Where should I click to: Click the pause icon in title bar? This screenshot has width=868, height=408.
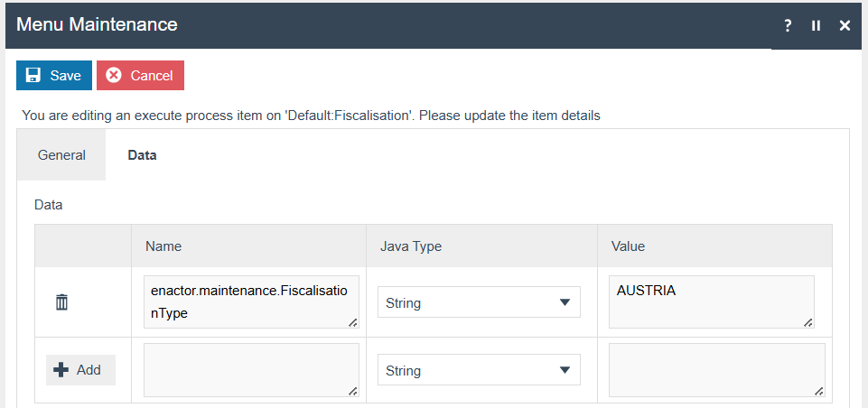tap(816, 26)
